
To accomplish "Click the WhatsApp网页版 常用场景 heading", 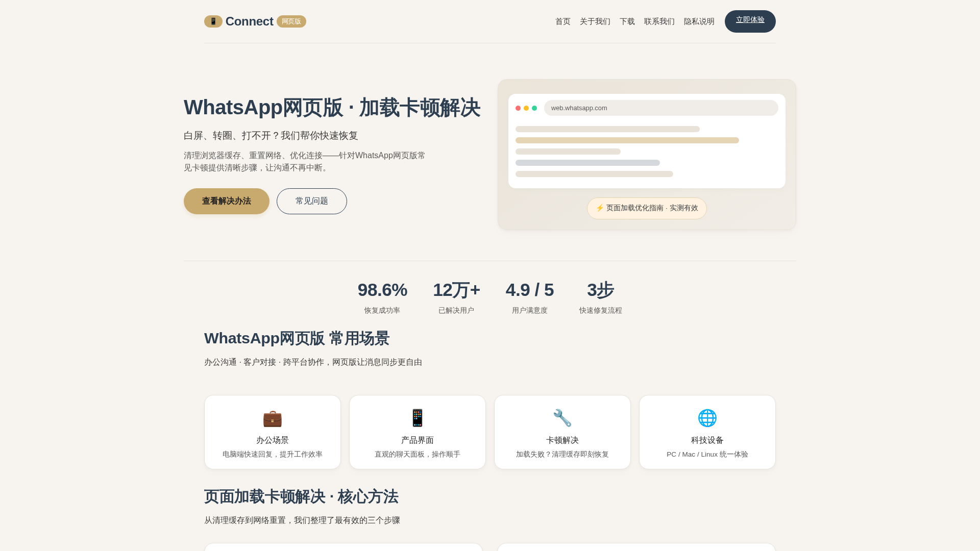I will [x=297, y=338].
